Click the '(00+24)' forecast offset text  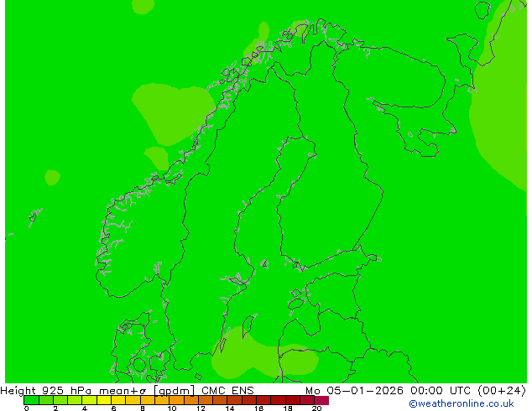tap(502, 391)
